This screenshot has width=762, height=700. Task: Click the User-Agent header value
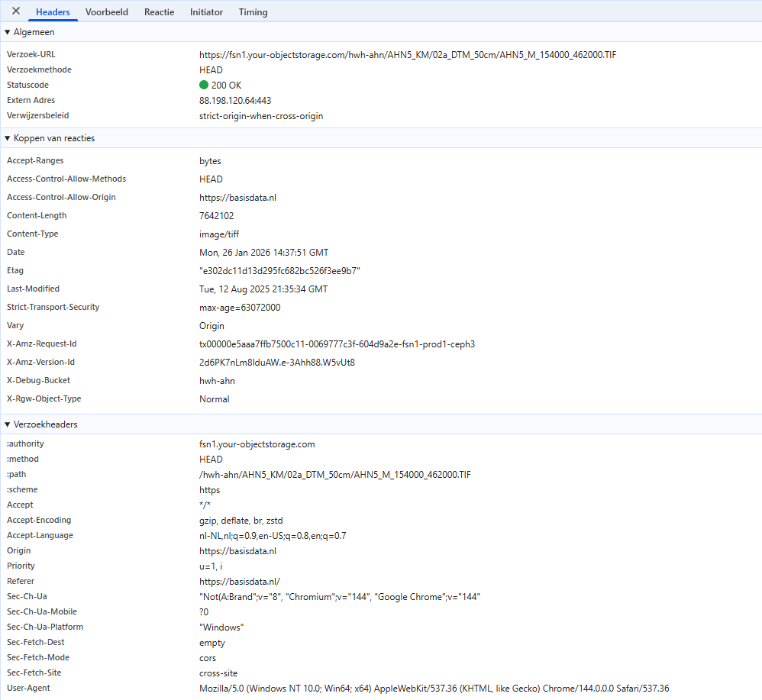(x=434, y=689)
